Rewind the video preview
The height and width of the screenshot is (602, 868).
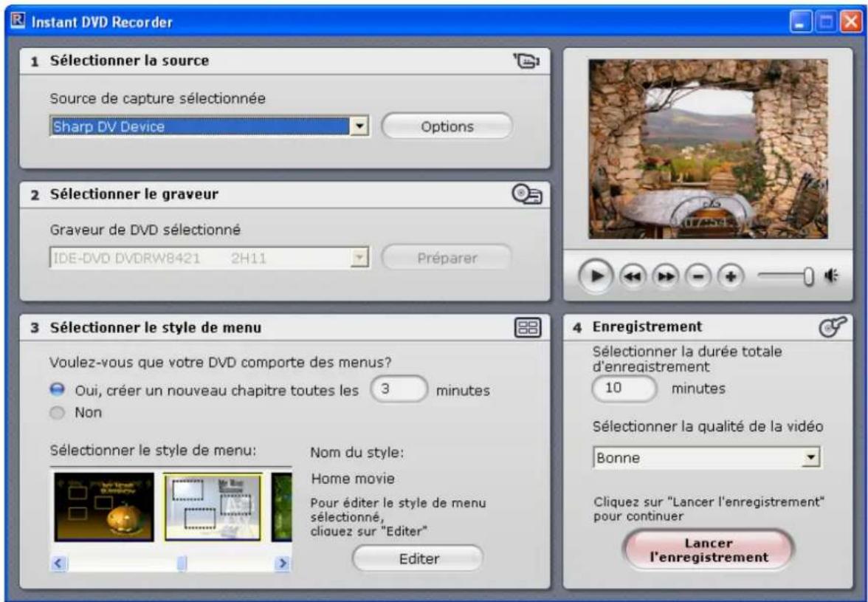click(x=632, y=276)
